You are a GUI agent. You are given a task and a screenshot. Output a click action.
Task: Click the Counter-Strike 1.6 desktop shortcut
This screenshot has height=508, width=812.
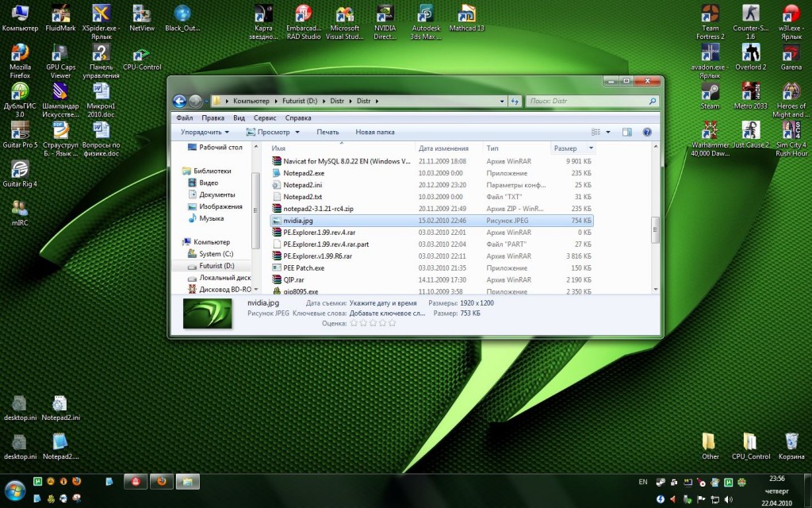point(750,21)
